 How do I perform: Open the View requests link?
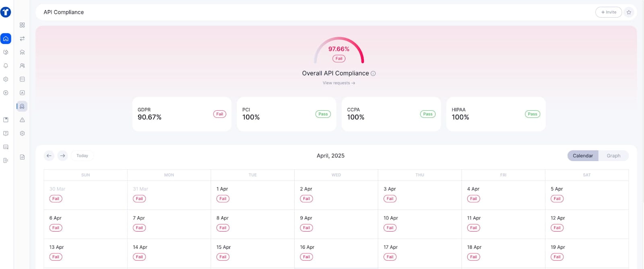pos(339,83)
